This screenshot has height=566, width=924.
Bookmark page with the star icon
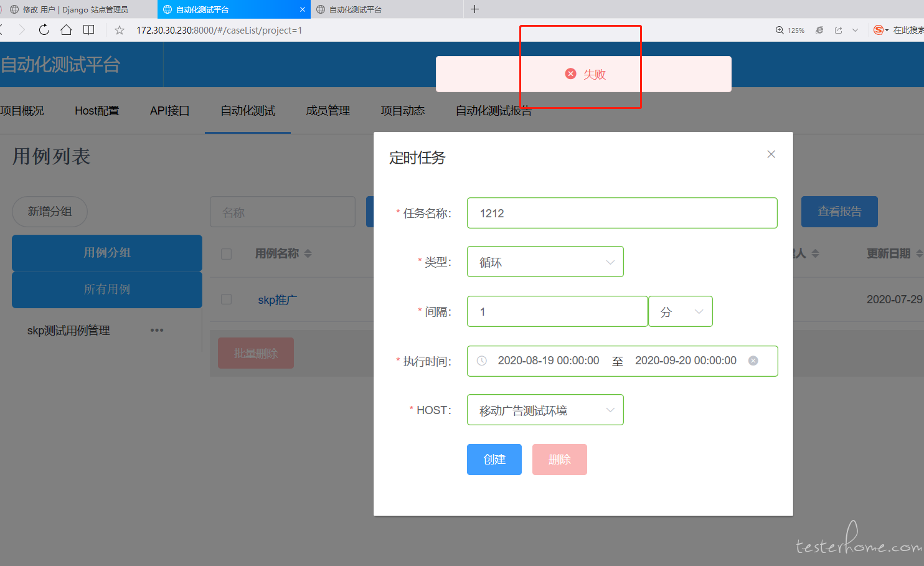coord(120,30)
